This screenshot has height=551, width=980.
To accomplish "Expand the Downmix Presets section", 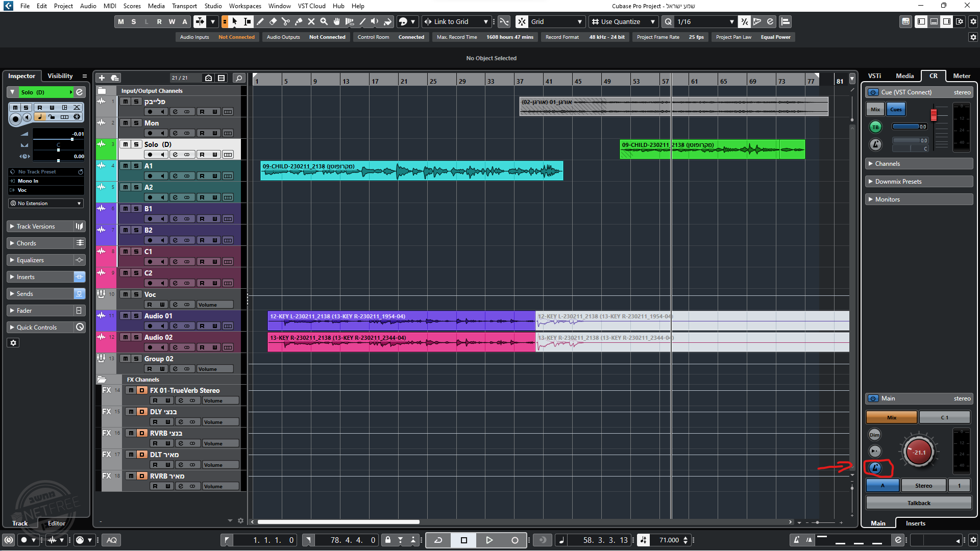I will (x=898, y=182).
